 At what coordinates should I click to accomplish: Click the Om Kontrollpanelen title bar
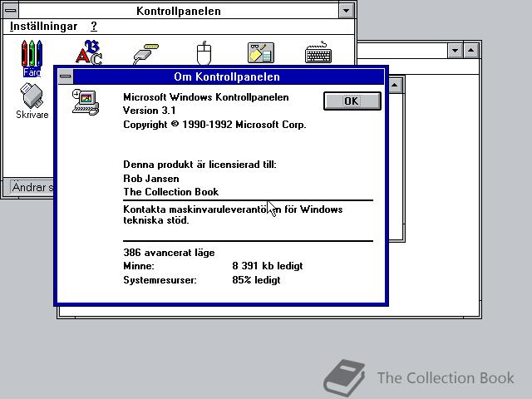(x=227, y=76)
